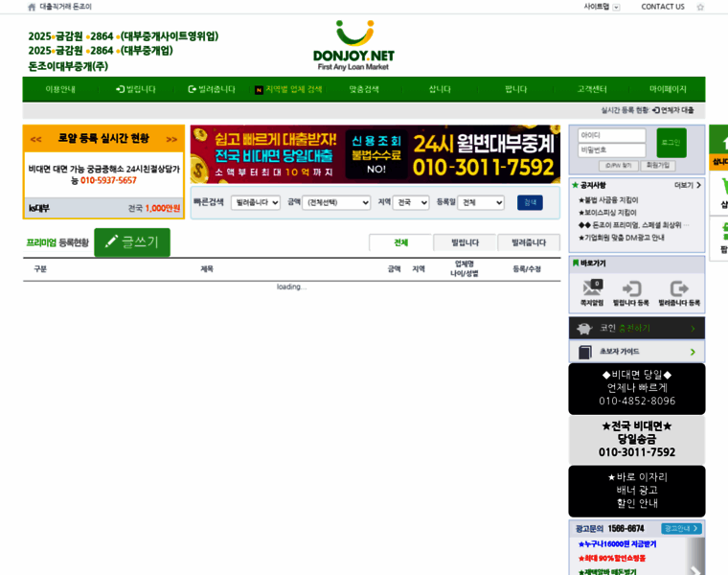Open the 마이페이지 menu
Image resolution: width=728 pixels, height=575 pixels.
point(668,89)
